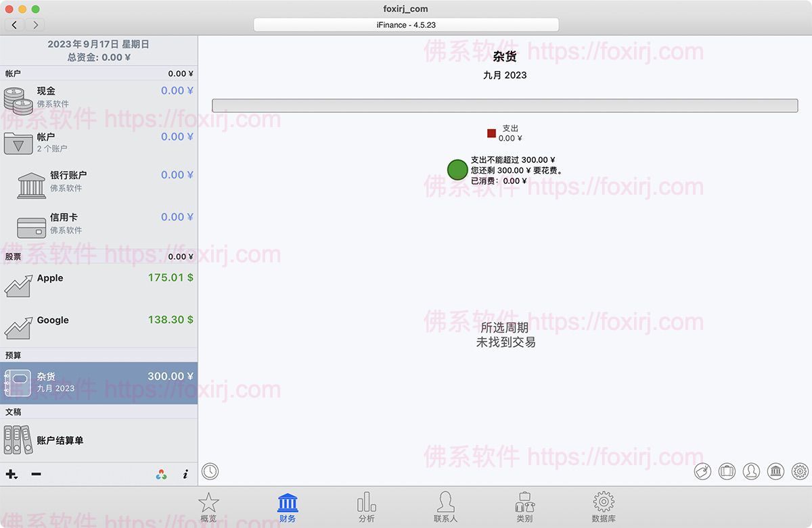Open the 数据库 database tab
The height and width of the screenshot is (528, 812).
(x=604, y=507)
